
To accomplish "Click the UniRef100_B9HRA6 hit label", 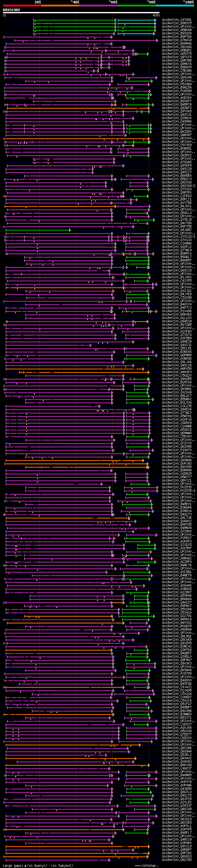I will click(177, 44).
